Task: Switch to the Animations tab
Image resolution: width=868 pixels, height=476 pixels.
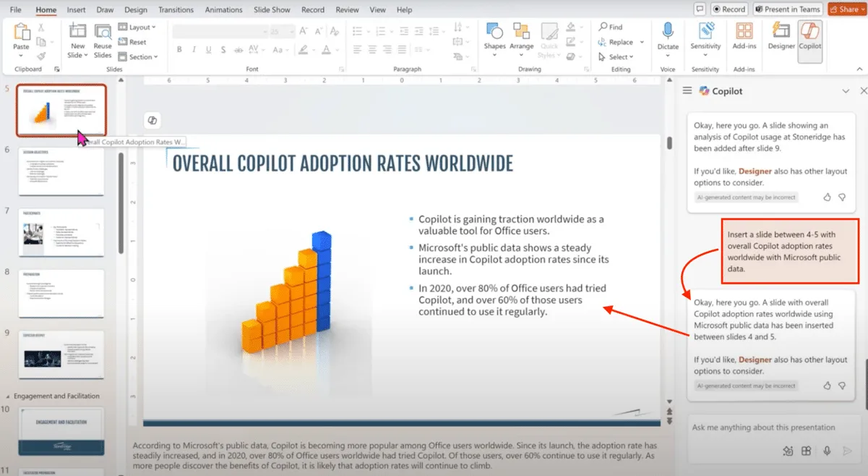Action: tap(224, 10)
